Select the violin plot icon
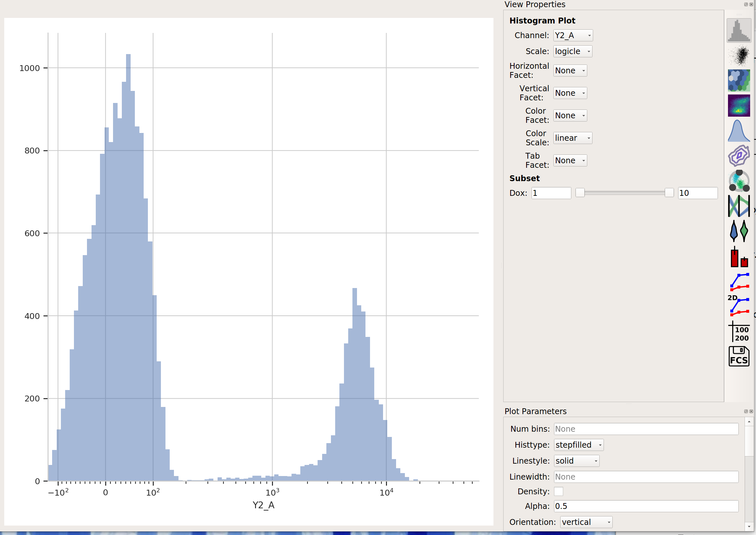The height and width of the screenshot is (535, 756). click(739, 231)
